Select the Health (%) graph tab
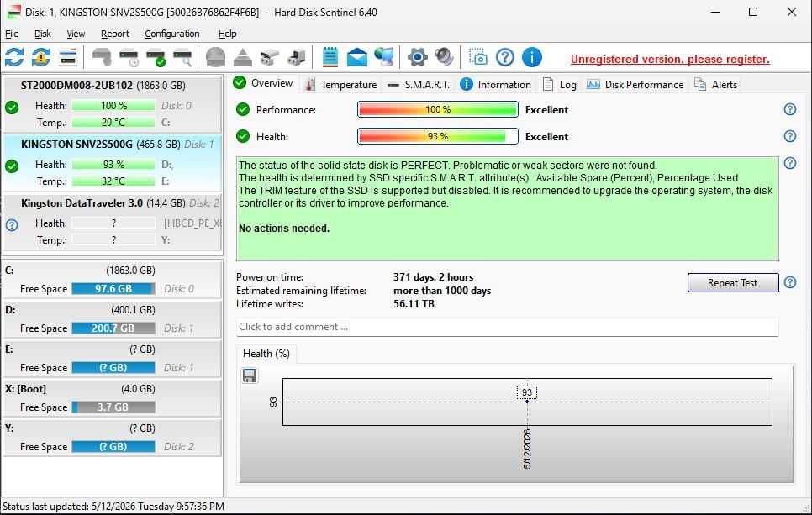This screenshot has height=515, width=812. (x=266, y=354)
